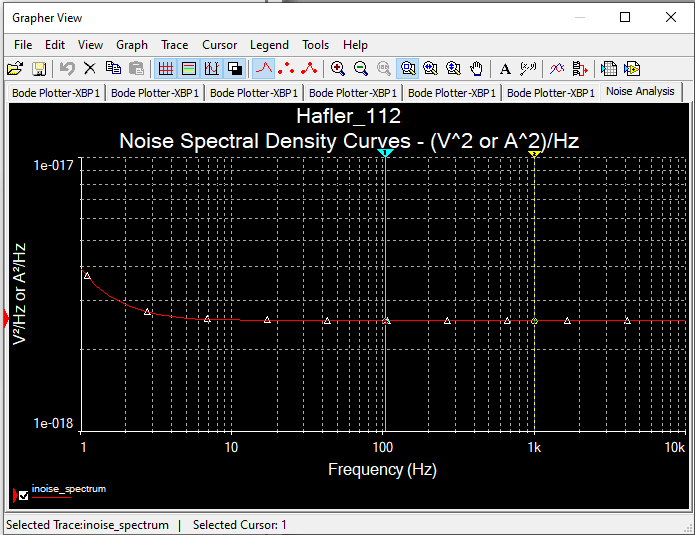The height and width of the screenshot is (535, 695).
Task: Toggle the legend display button
Action: [189, 69]
